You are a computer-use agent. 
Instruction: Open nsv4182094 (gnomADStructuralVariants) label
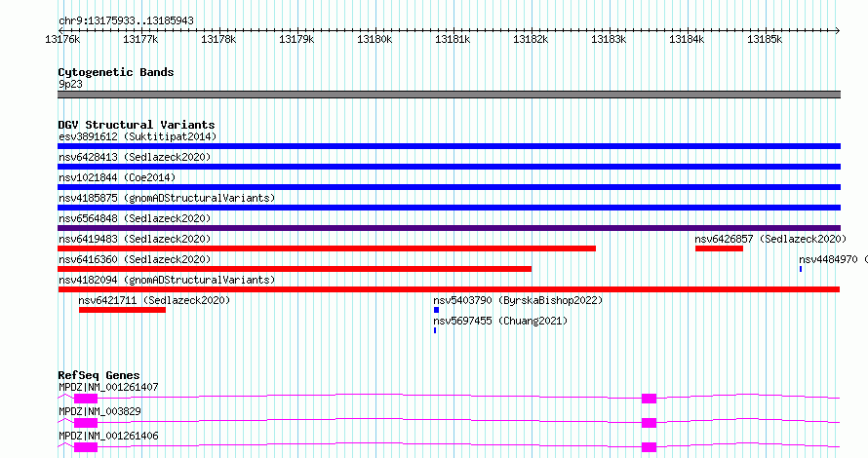167,280
